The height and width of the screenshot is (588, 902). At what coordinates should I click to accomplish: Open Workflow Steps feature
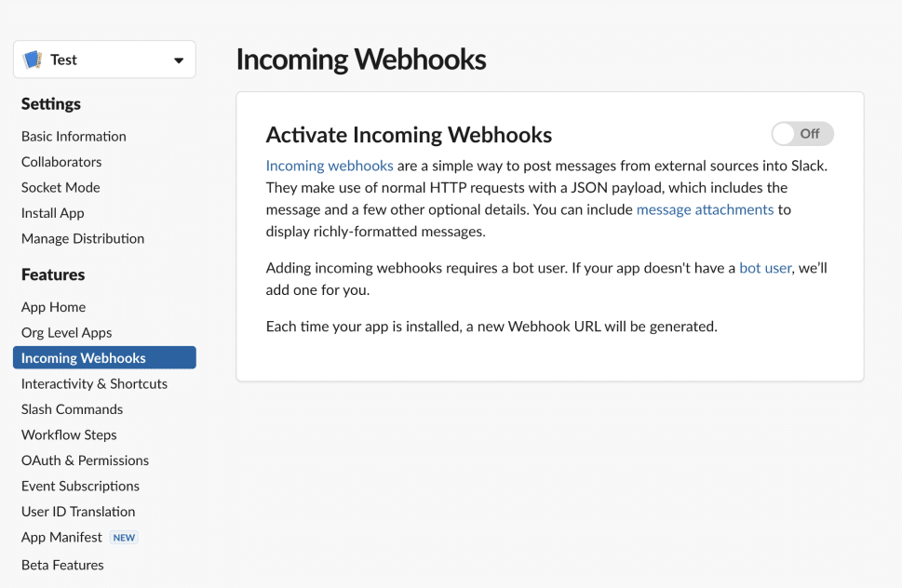69,434
